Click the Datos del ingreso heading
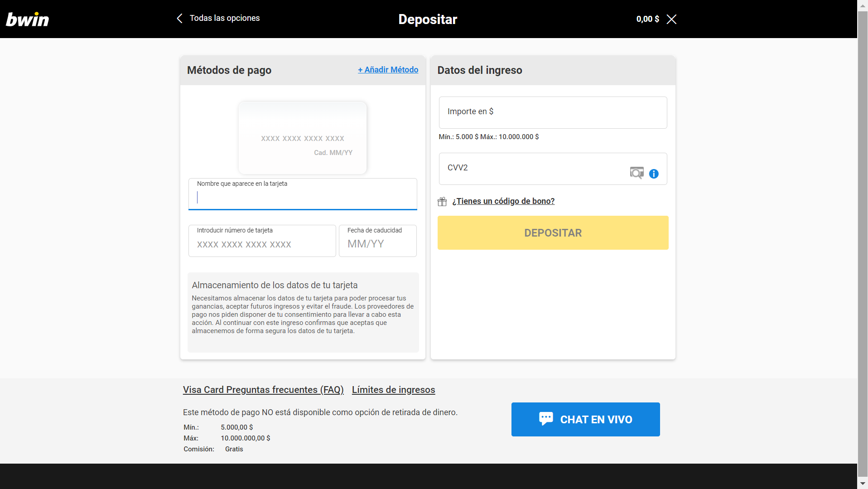Viewport: 868px width, 489px height. [x=480, y=70]
